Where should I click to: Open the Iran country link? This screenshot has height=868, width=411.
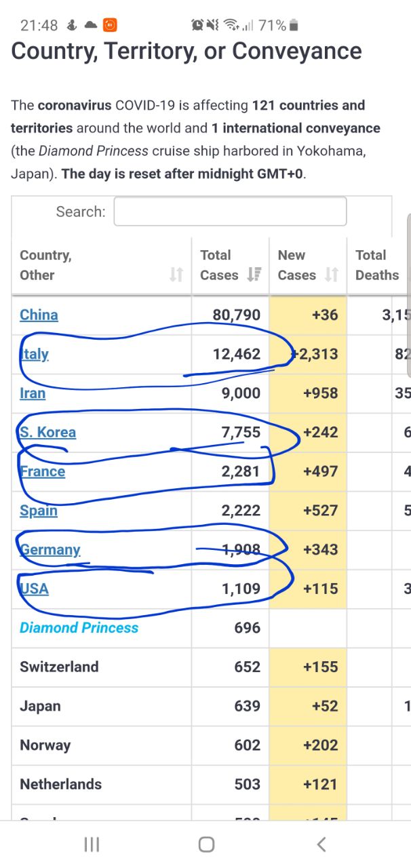tap(33, 393)
